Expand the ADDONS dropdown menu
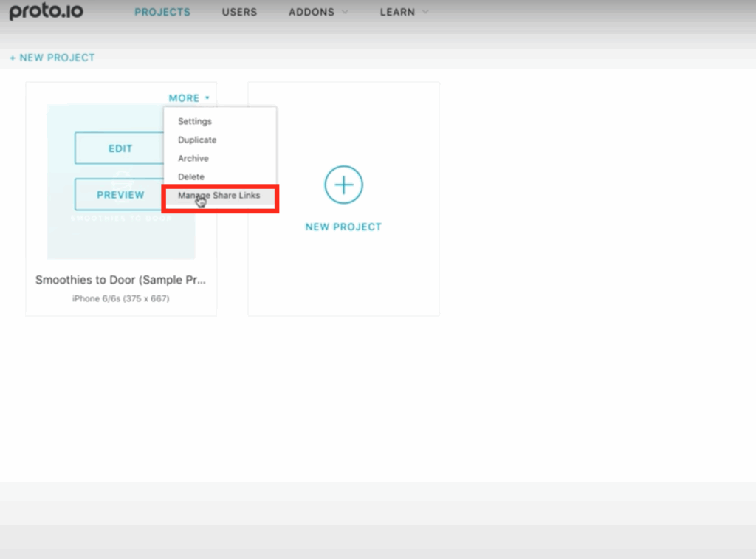This screenshot has height=559, width=756. 311,12
